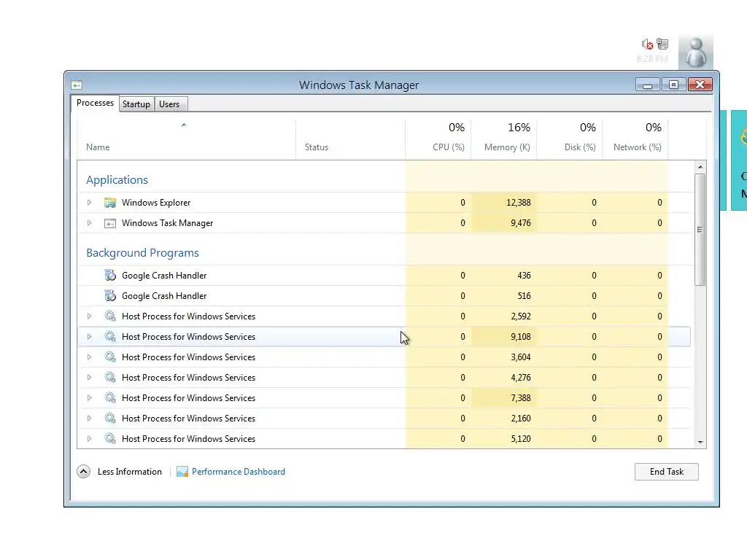Screen dimensions: 747x560
Task: Select the Background Programs group heading
Action: (142, 253)
